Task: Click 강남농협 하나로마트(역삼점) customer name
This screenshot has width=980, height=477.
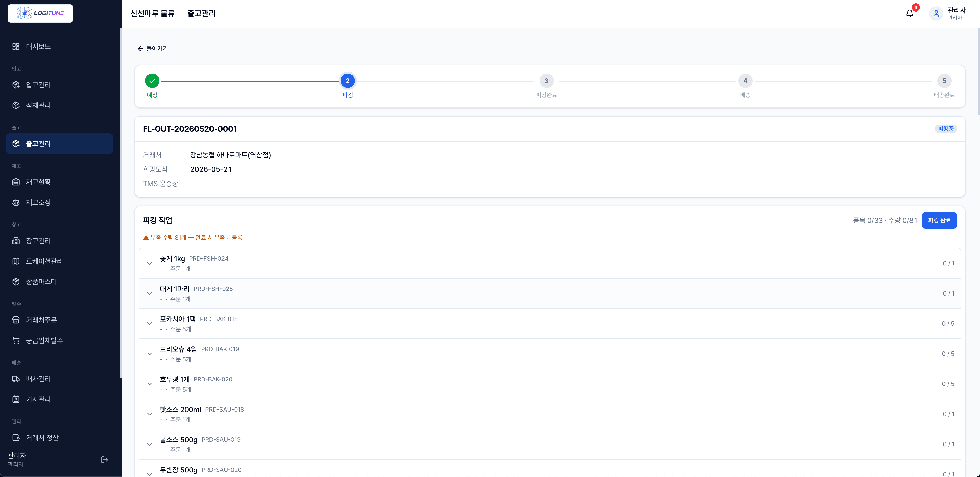Action: 230,155
